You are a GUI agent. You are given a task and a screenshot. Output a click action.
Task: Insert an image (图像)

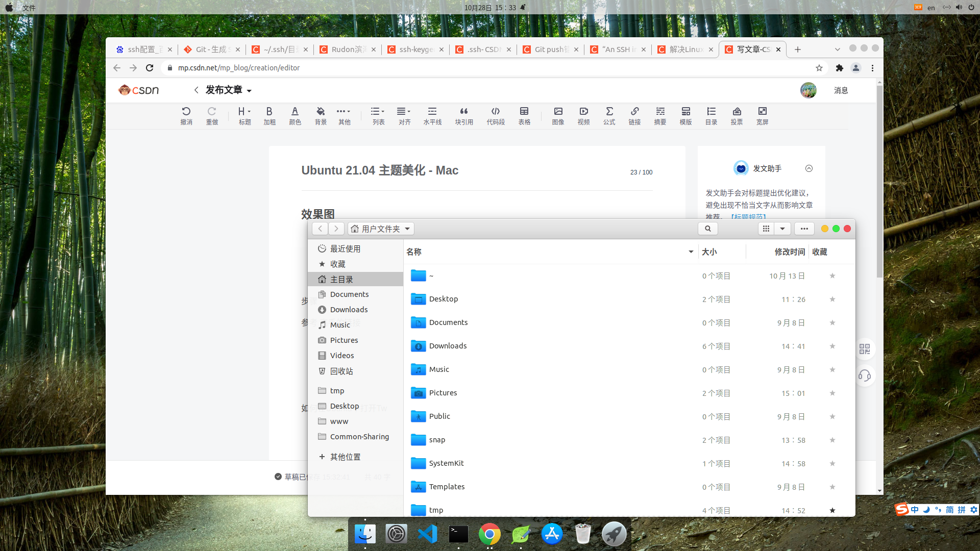point(558,116)
